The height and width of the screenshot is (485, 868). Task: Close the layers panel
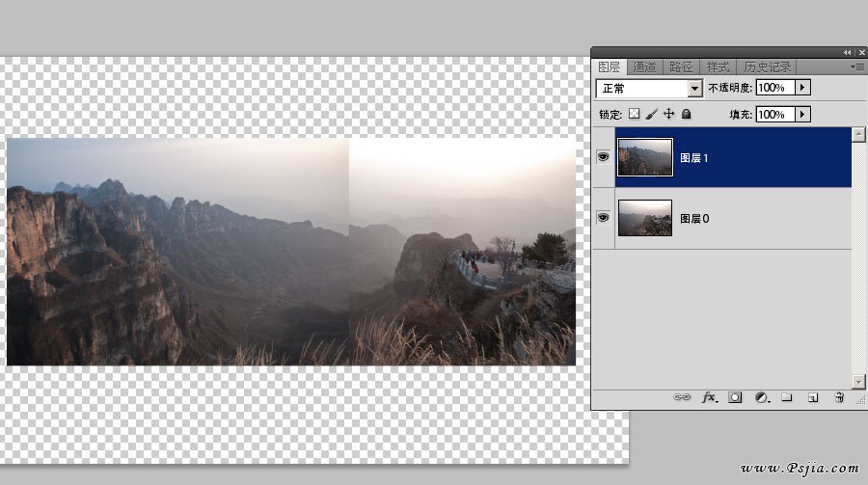point(861,53)
